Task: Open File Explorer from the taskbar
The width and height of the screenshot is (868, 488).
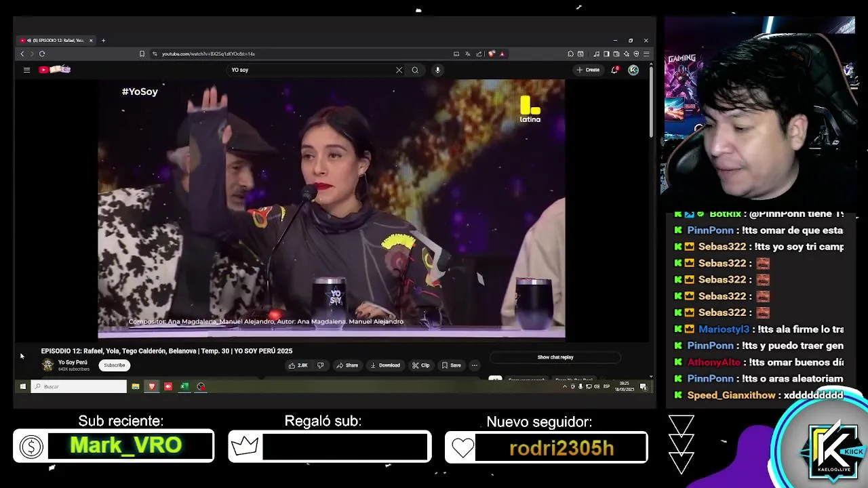Action: click(x=136, y=386)
